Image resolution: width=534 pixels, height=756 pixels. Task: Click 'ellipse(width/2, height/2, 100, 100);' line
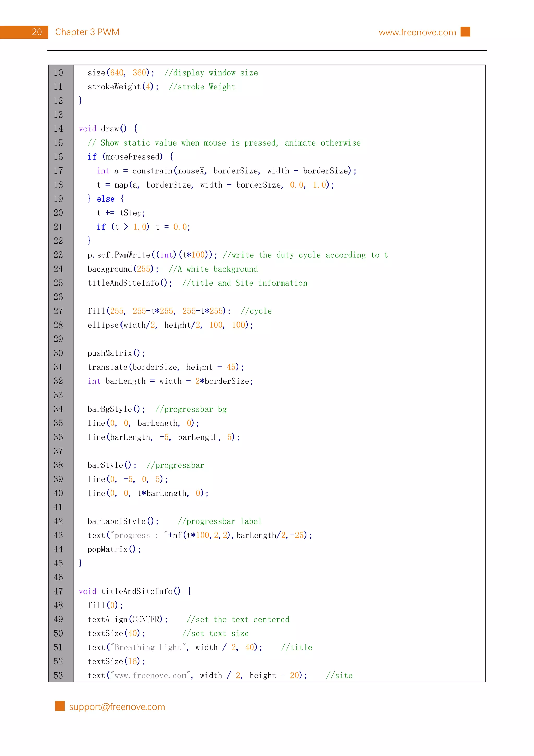[x=171, y=325]
